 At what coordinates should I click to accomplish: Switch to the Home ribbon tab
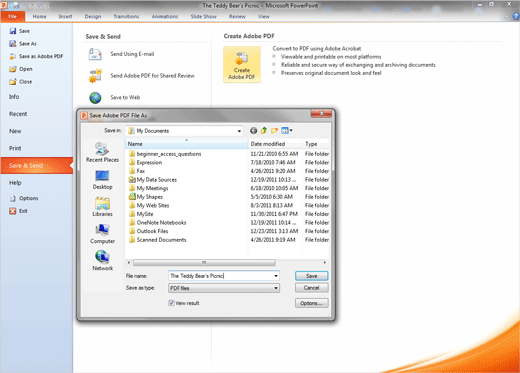tap(39, 16)
